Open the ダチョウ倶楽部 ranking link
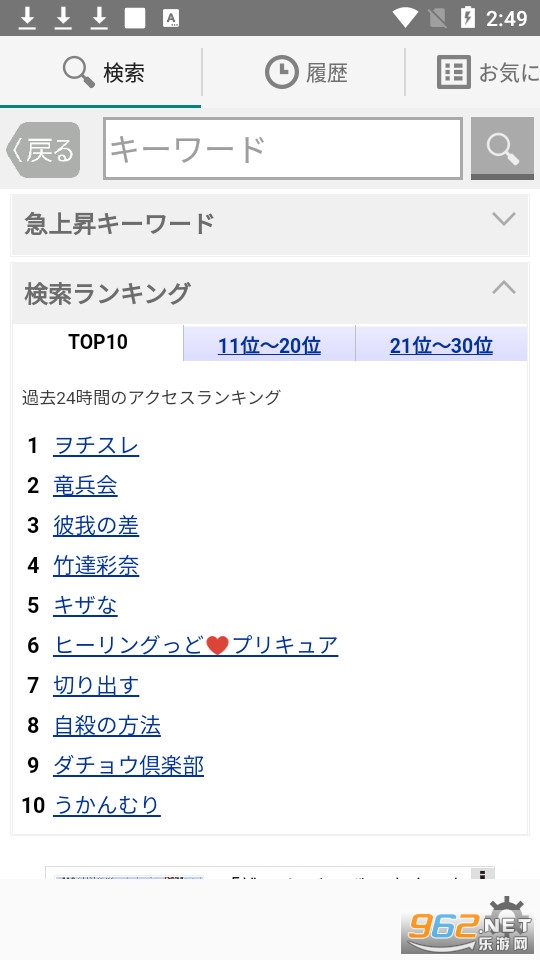This screenshot has width=540, height=960. click(129, 765)
